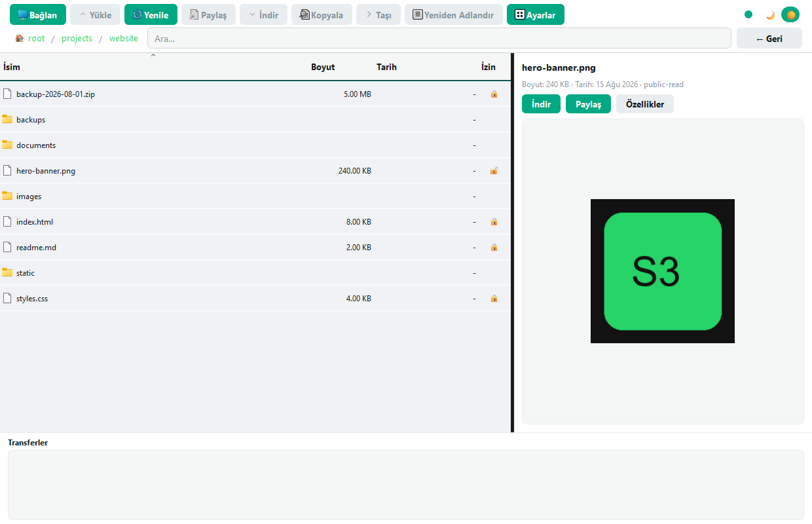Click the S3 preview image thumbnail
This screenshot has height=524, width=812.
tap(663, 271)
